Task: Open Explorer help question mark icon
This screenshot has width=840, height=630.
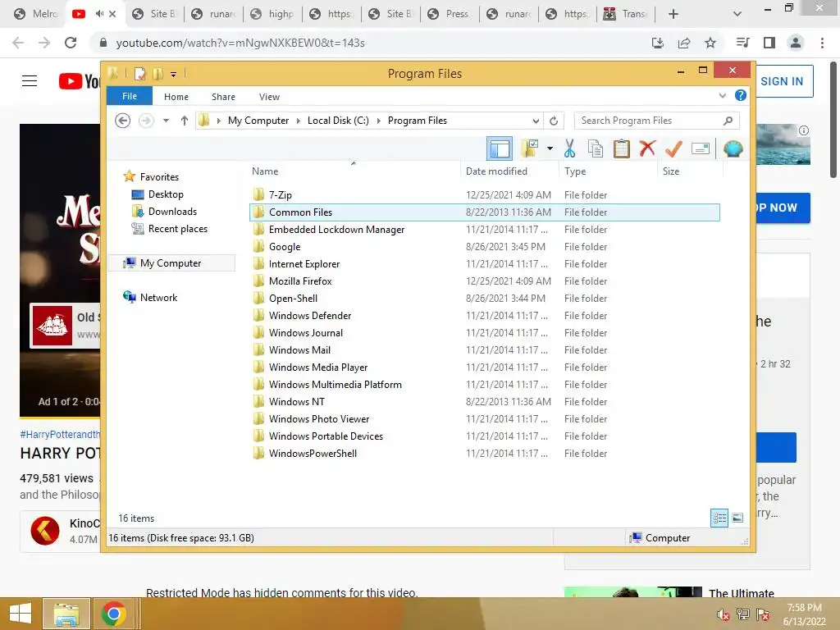Action: coord(741,95)
